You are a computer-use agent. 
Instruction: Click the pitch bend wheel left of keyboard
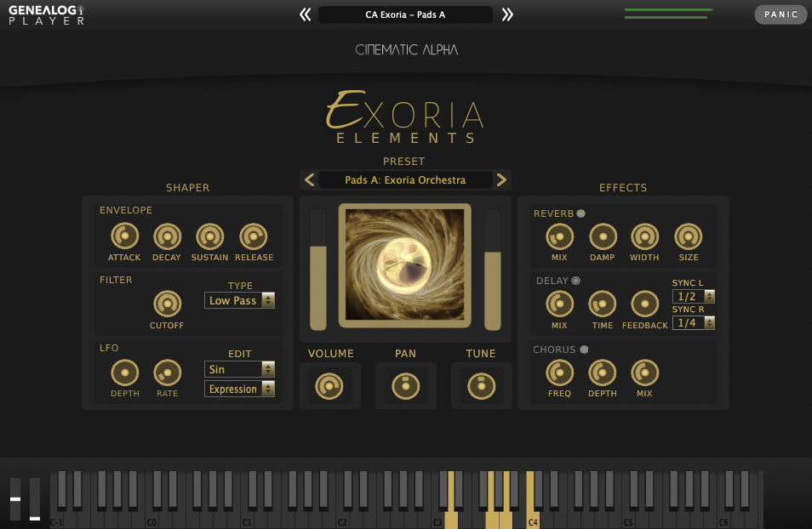pyautogui.click(x=15, y=499)
